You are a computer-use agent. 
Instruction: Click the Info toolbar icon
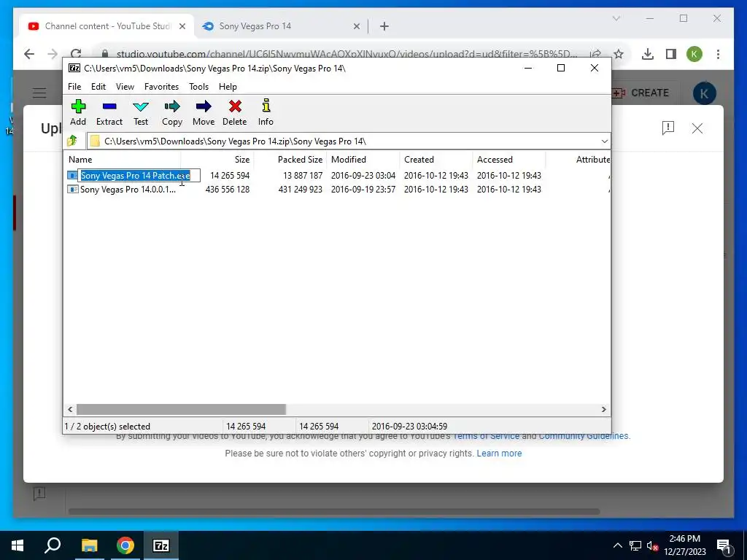pyautogui.click(x=266, y=106)
